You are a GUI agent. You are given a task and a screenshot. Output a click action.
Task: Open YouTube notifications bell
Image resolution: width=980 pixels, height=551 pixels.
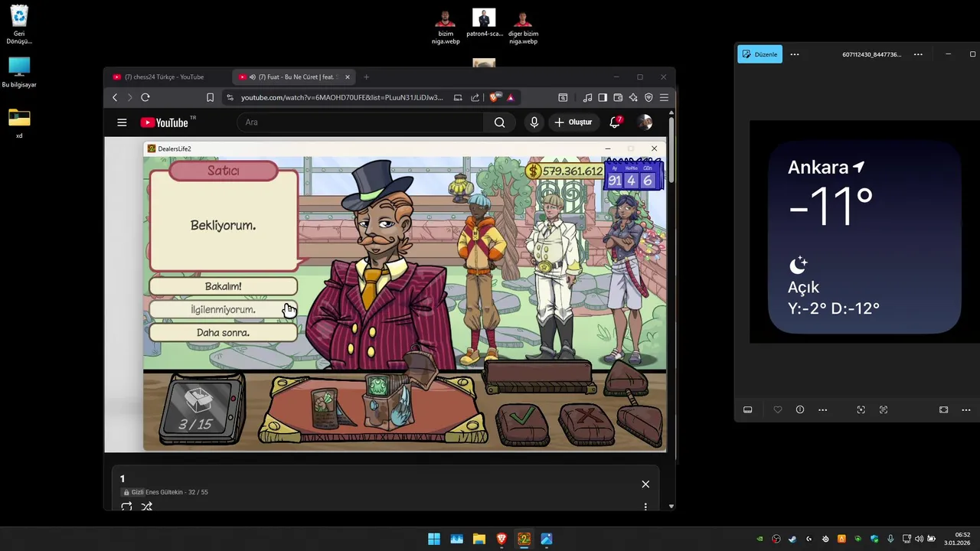point(615,122)
